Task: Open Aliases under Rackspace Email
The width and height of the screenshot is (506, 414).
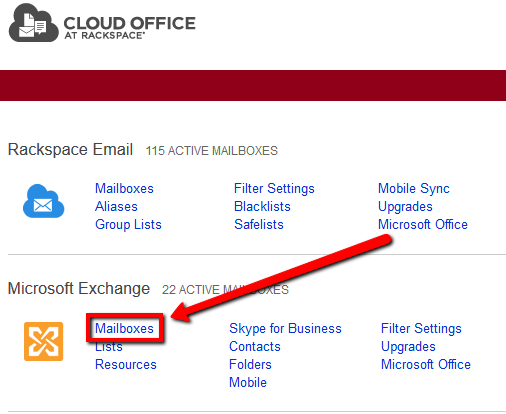Action: coord(116,206)
